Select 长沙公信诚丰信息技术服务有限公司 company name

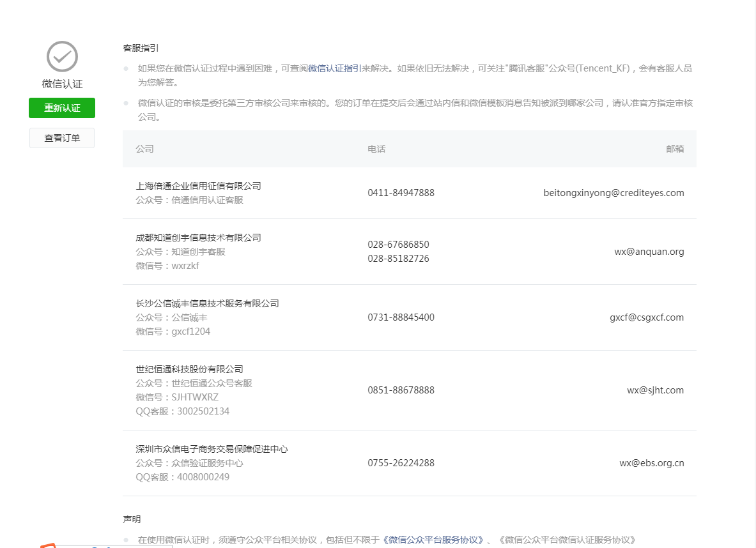pyautogui.click(x=207, y=303)
